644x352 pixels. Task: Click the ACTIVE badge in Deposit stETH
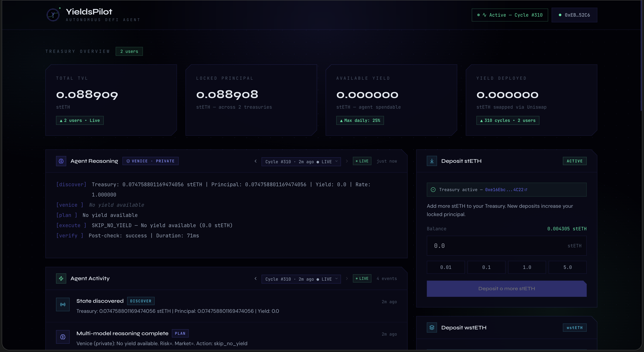[x=575, y=161]
